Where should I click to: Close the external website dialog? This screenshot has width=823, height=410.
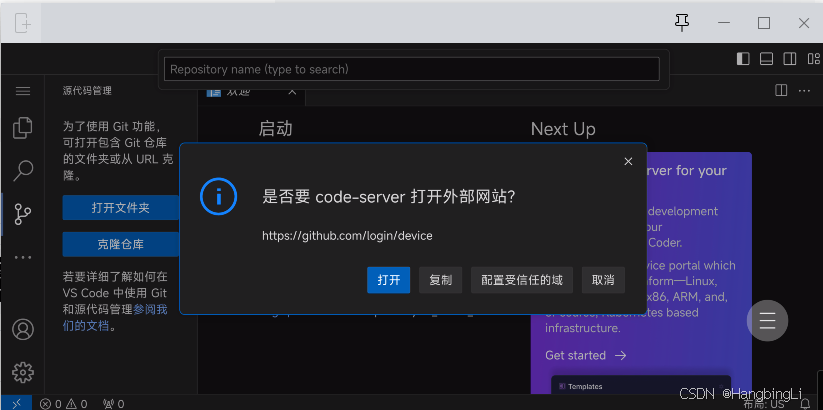pos(628,162)
